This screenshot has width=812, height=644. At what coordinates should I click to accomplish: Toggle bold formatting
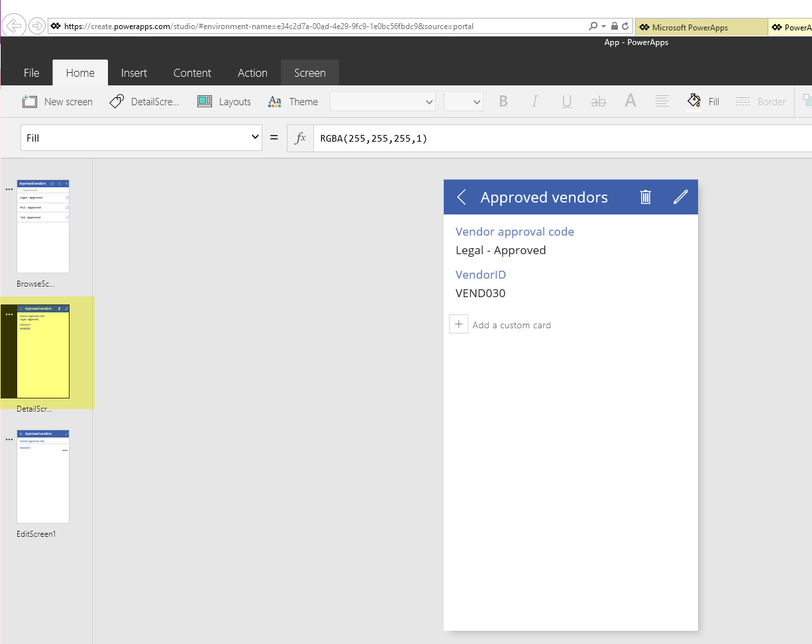point(503,101)
